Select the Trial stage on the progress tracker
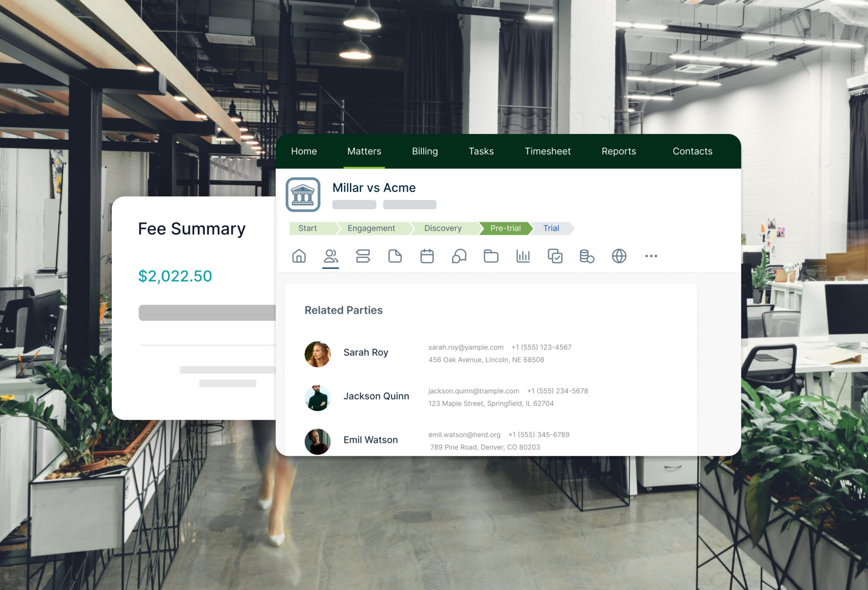Viewport: 868px width, 590px height. (551, 228)
